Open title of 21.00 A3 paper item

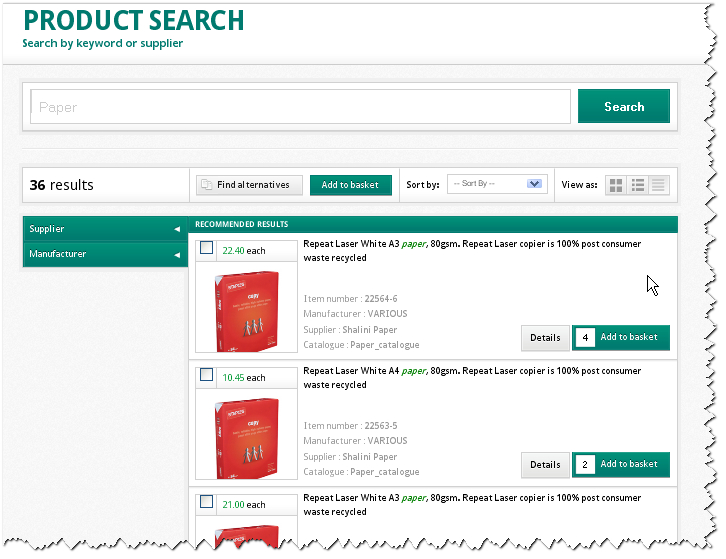coord(472,504)
